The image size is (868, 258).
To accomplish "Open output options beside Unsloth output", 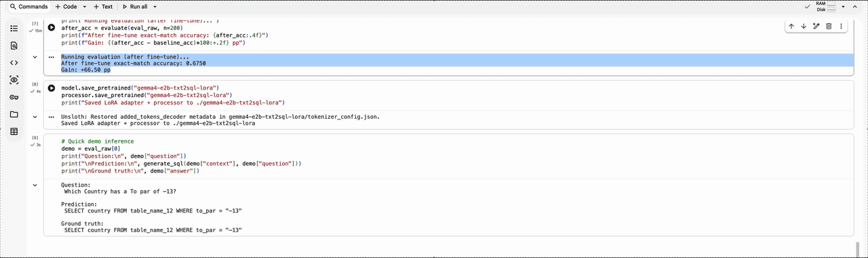I will (x=52, y=117).
